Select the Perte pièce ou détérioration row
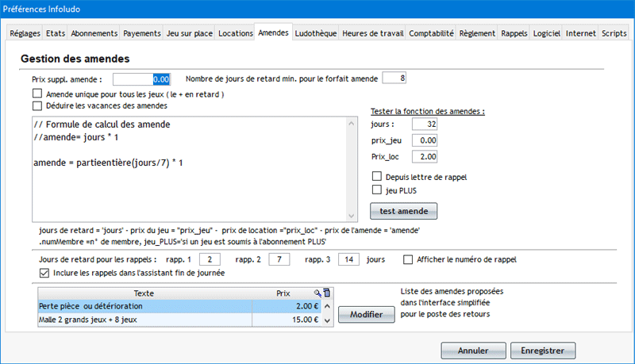The height and width of the screenshot is (364, 635). [x=143, y=306]
